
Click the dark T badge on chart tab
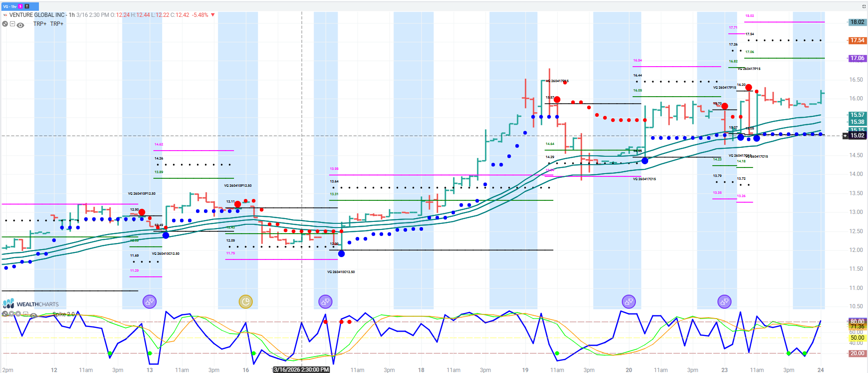pyautogui.click(x=27, y=6)
